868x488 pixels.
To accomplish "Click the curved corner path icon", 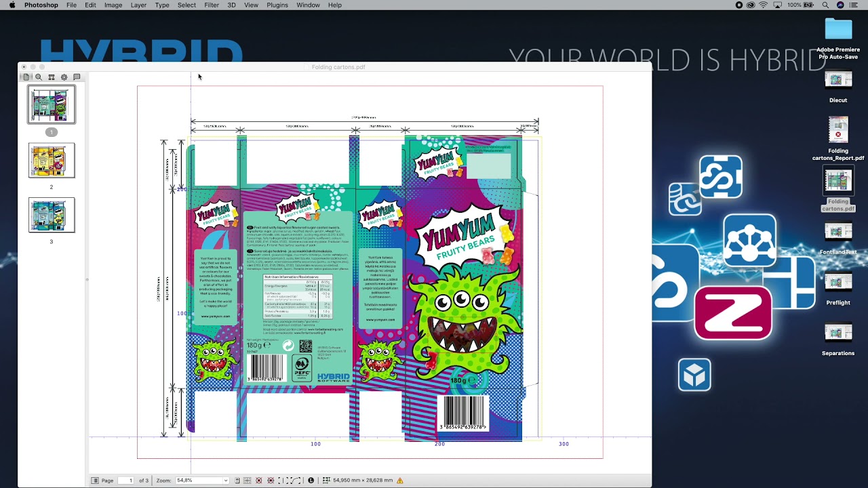I will coord(296,481).
